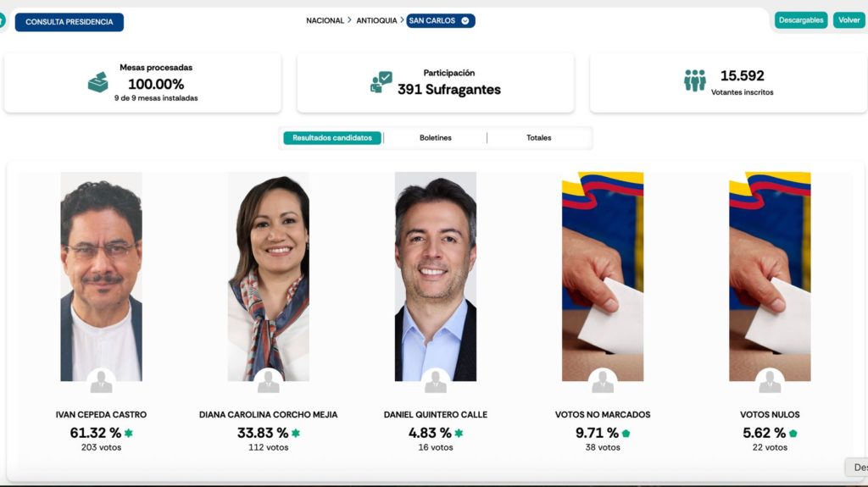Click the avatar icon under Ivan Cepeda's photo
This screenshot has width=868, height=487.
(x=102, y=381)
